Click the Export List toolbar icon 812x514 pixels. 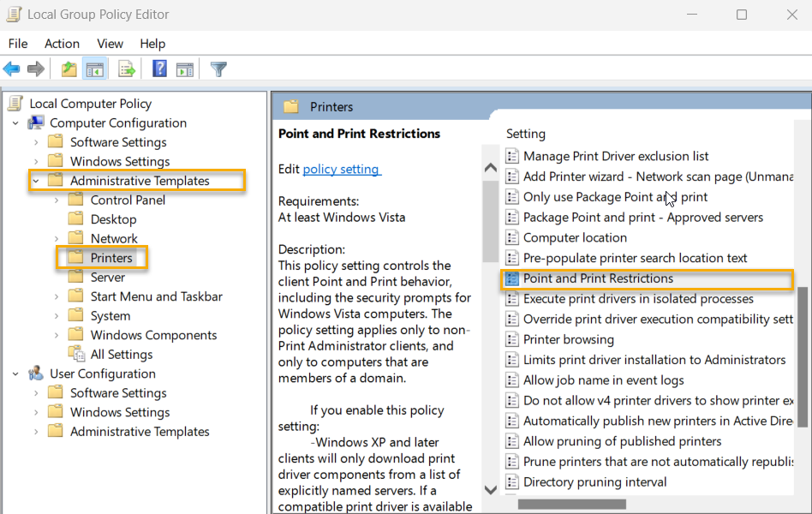click(x=125, y=69)
